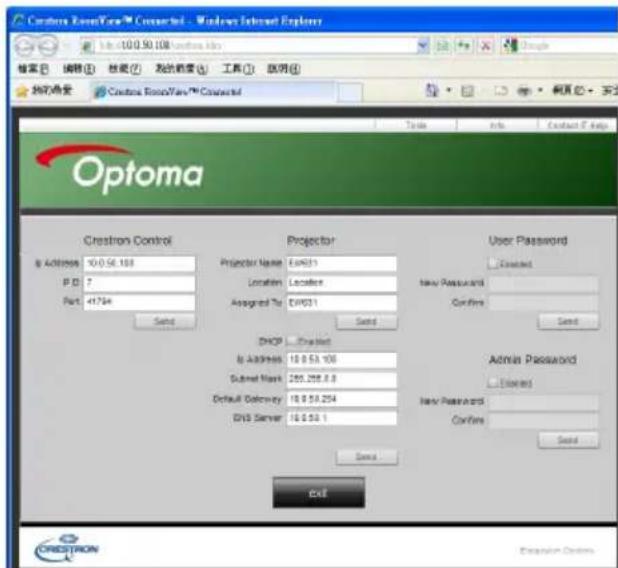The width and height of the screenshot is (618, 568).
Task: Open the Tools tab on the Crestron page
Action: [x=417, y=125]
